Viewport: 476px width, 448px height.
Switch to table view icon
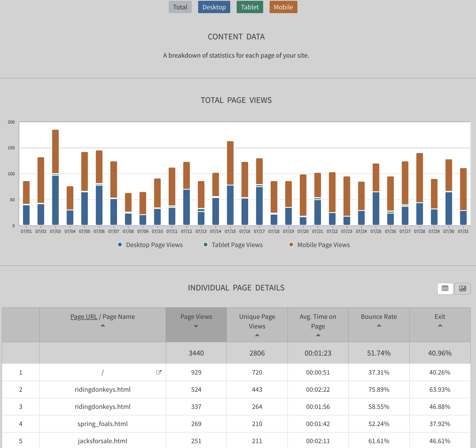[x=445, y=289]
